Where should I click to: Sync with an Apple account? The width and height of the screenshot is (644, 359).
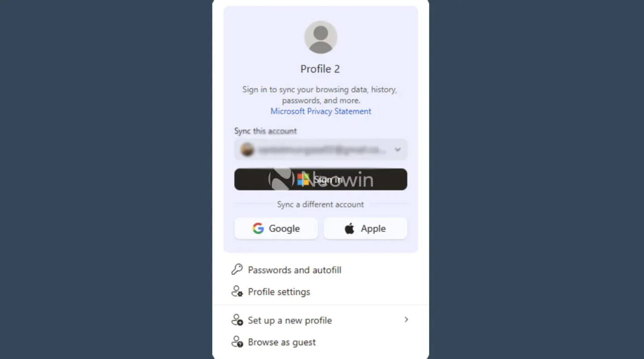pyautogui.click(x=365, y=228)
